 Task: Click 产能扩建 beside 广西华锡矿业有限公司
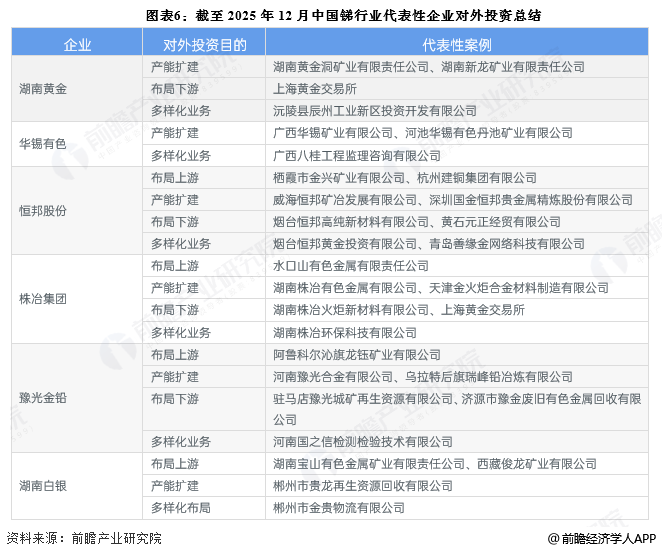pos(204,133)
